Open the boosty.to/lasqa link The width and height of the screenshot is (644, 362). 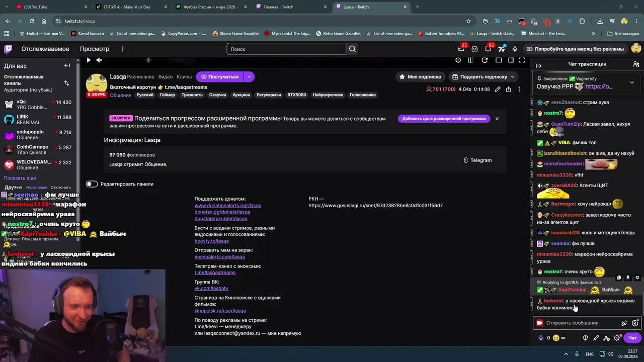click(x=212, y=241)
